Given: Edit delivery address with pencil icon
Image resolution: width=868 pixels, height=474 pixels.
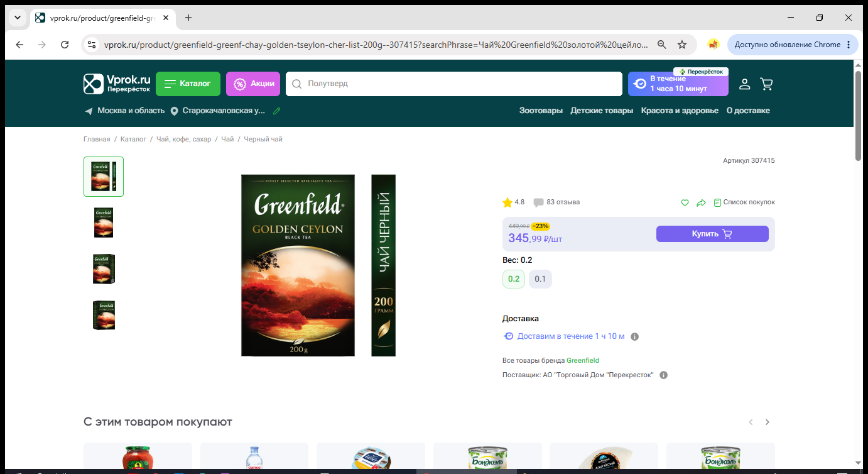Looking at the screenshot, I should (276, 111).
